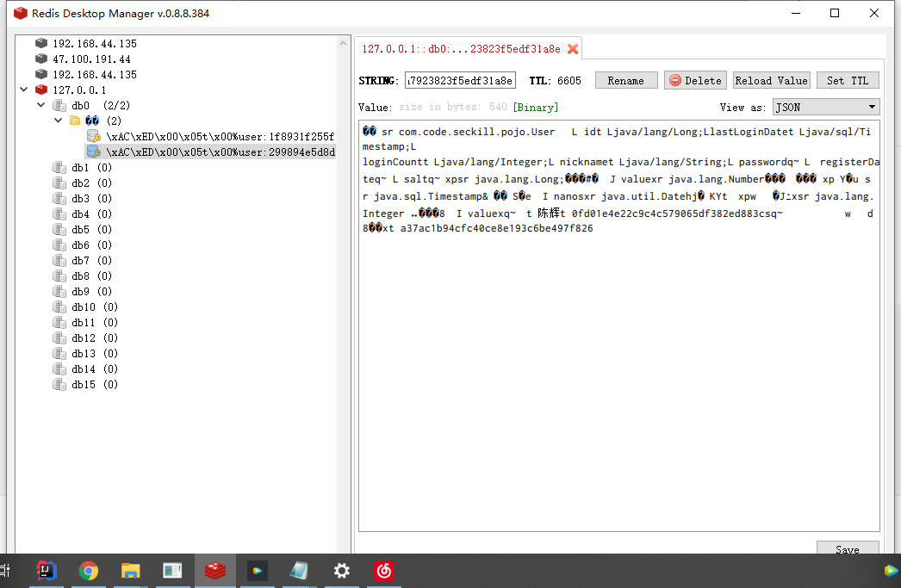Image resolution: width=901 pixels, height=588 pixels.
Task: Click the key icon for user:1f8931f255f
Action: 94,136
